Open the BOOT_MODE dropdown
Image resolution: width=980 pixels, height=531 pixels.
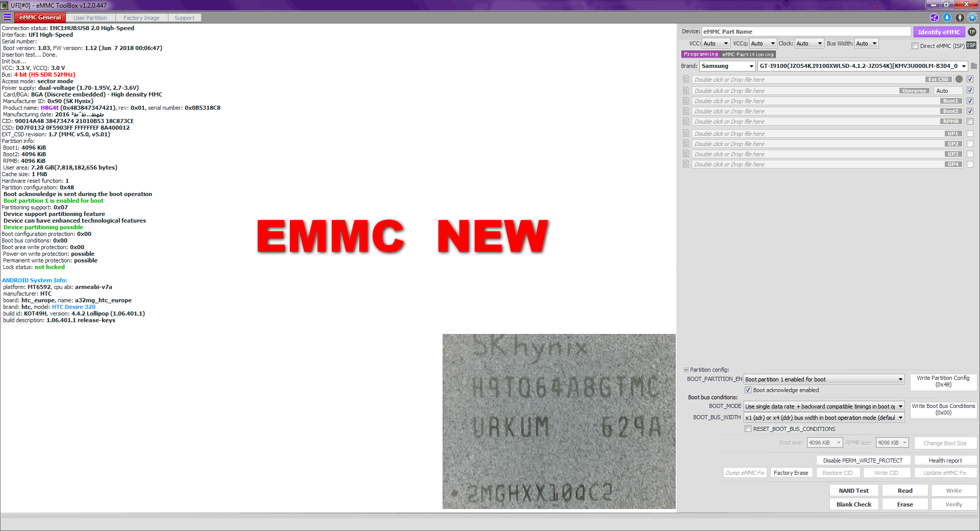coord(824,406)
